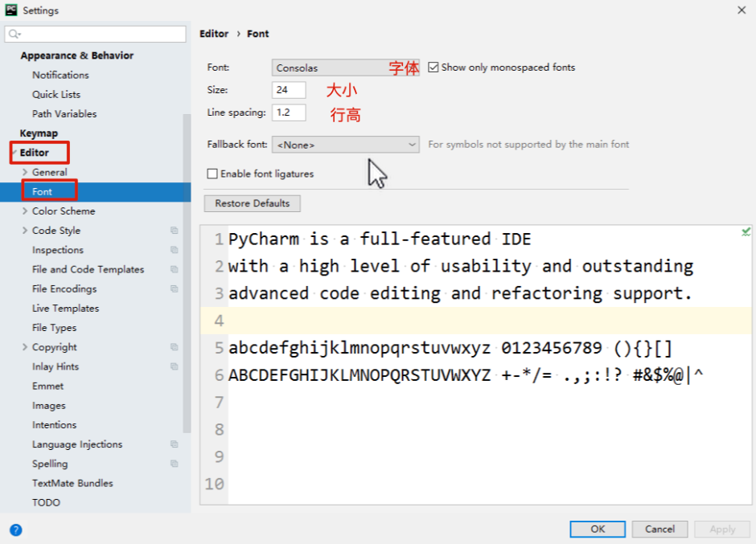Click the copy icon beside File and Code Templates
756x544 pixels.
(174, 269)
